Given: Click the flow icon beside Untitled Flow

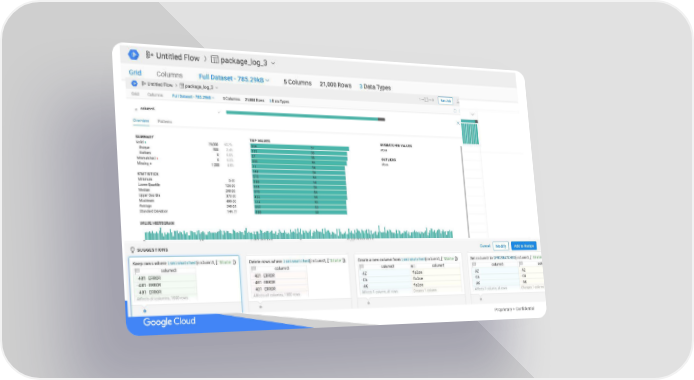Looking at the screenshot, I should pyautogui.click(x=149, y=55).
